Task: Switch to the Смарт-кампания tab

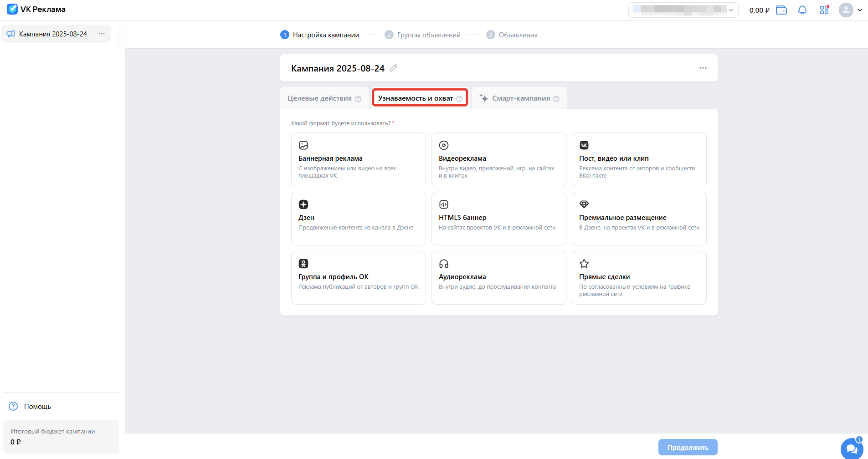Action: (520, 98)
